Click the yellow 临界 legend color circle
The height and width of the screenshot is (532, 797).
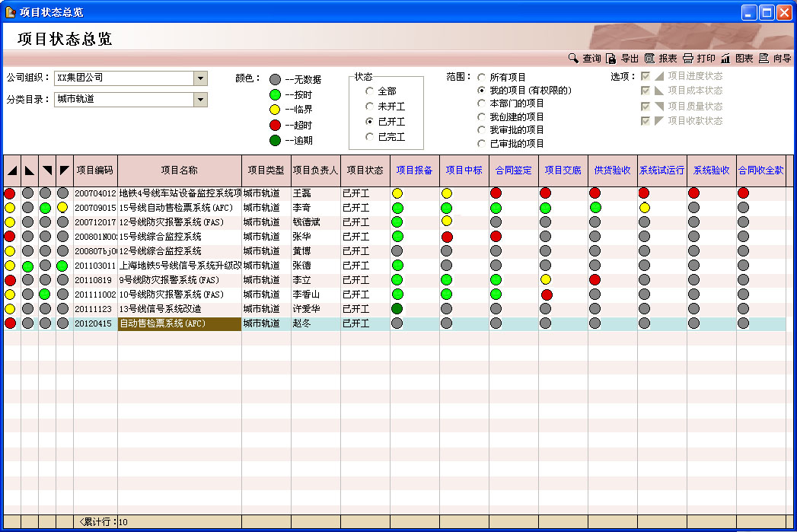pos(275,110)
